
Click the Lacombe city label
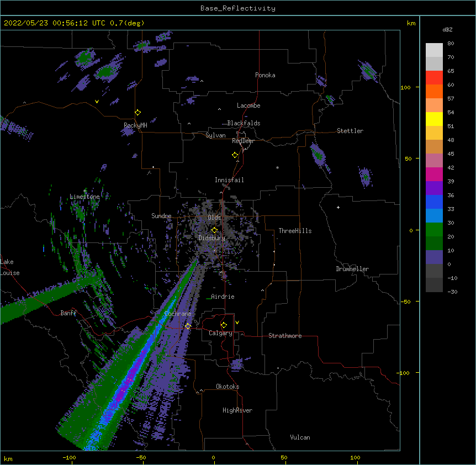coord(248,105)
